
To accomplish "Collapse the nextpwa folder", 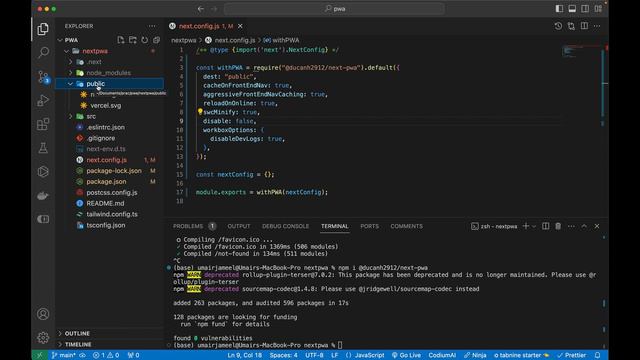I will [x=67, y=51].
